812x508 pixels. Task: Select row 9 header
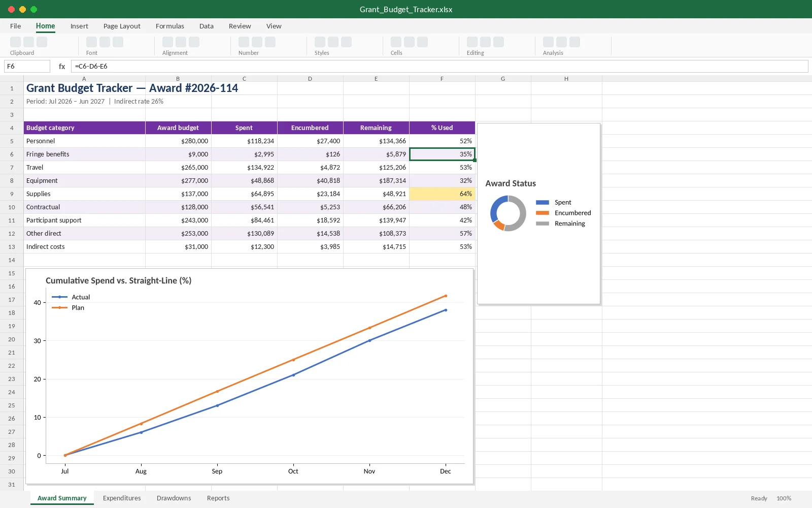tap(12, 194)
